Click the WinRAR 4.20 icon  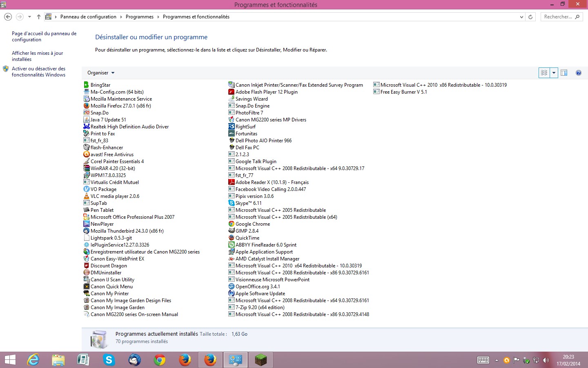point(86,168)
